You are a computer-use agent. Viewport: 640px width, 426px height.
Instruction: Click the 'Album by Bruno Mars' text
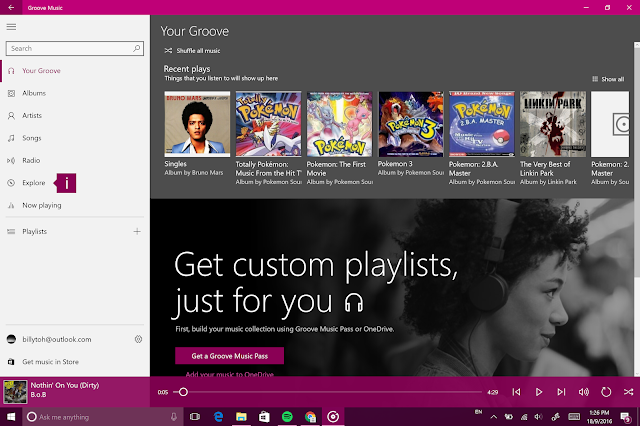(193, 173)
